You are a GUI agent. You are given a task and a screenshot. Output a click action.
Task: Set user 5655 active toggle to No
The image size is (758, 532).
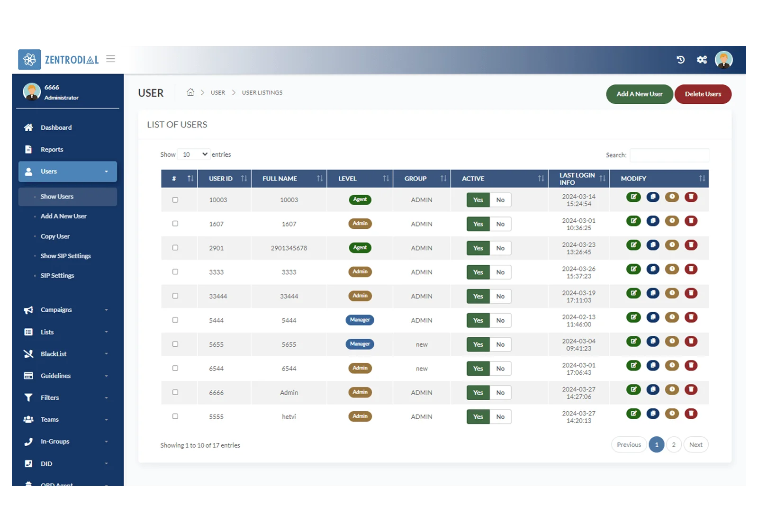pyautogui.click(x=500, y=344)
